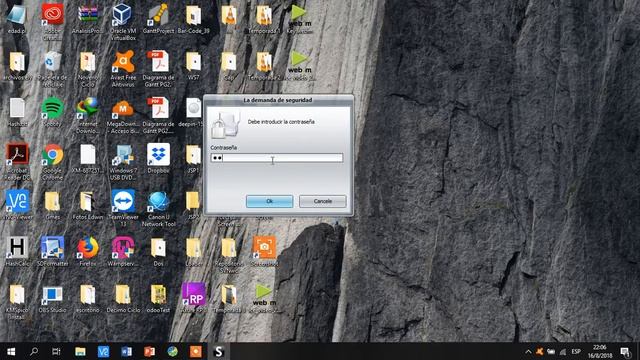Switch to Word in the taskbar
This screenshot has width=640, height=360.
(x=126, y=351)
